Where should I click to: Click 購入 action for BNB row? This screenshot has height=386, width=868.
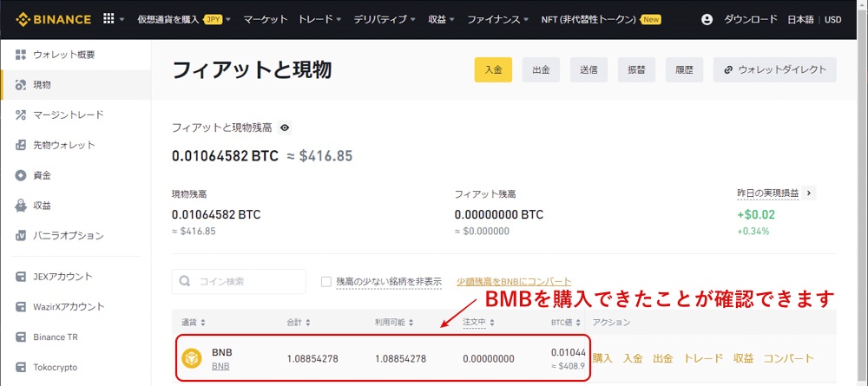point(602,358)
